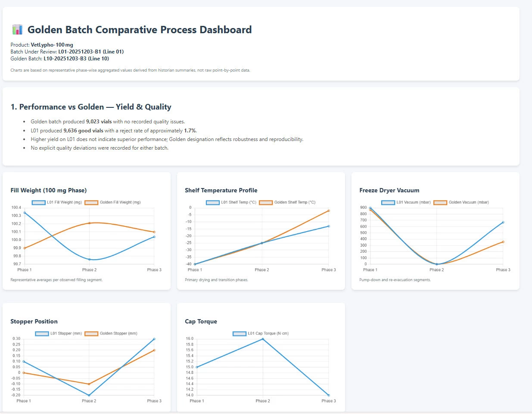Select Golden Vacuum Phase 3 data point
This screenshot has width=532, height=414.
[503, 242]
